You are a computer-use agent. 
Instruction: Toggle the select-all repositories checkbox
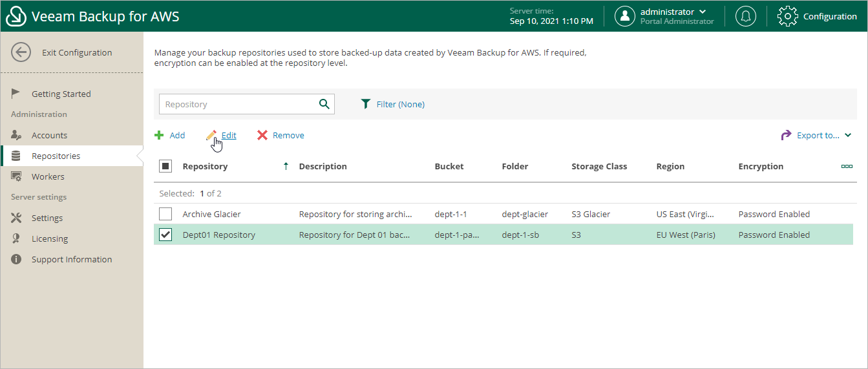[x=165, y=166]
